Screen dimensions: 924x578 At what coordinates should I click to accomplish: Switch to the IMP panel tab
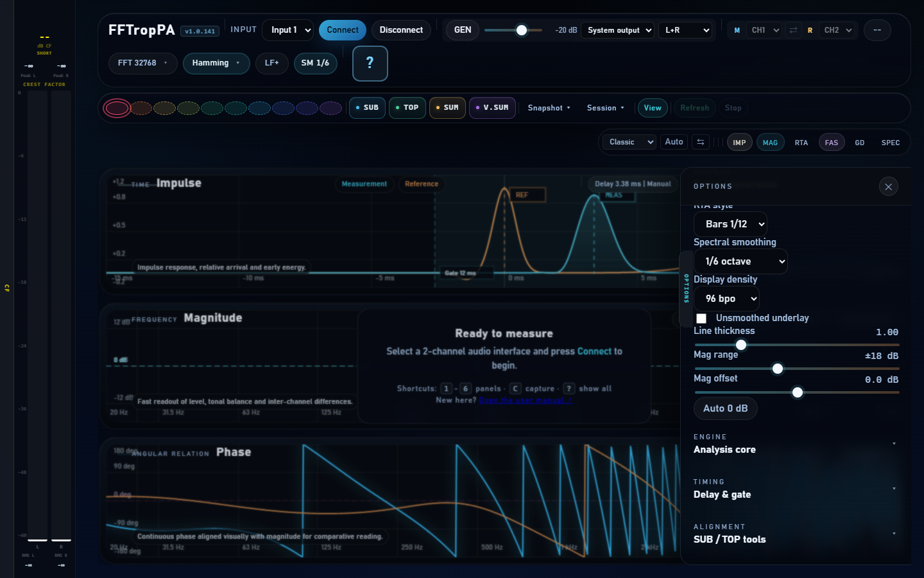(739, 143)
